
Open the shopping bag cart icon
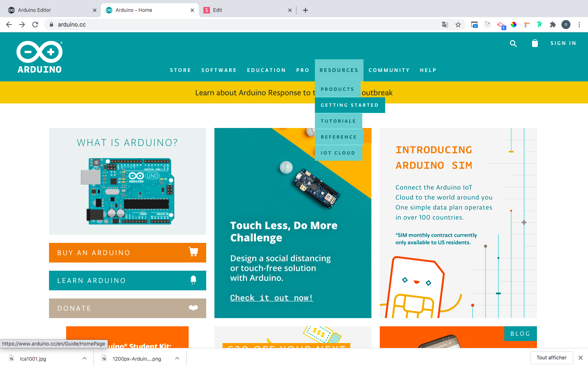[x=535, y=43]
